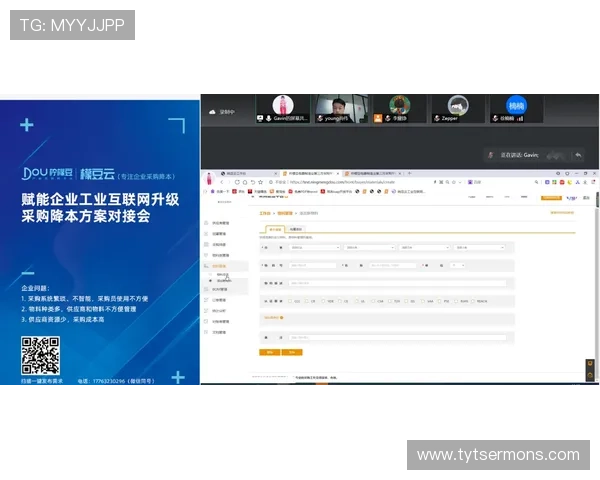Open the browser home page icon

[245, 182]
